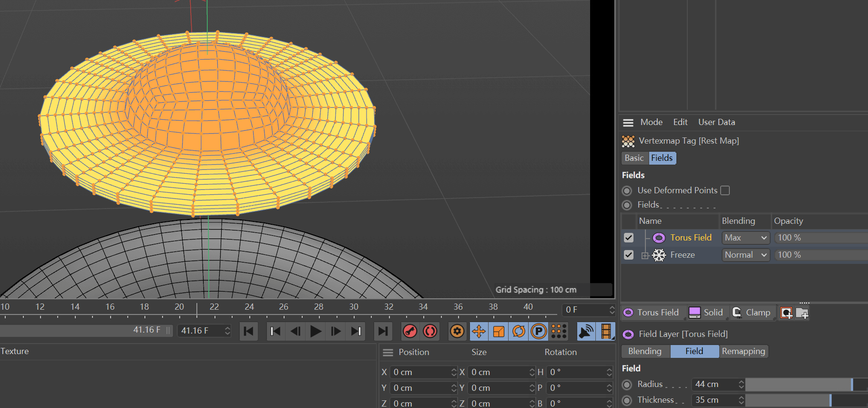Go to the start of the animation
The height and width of the screenshot is (408, 868).
tap(248, 331)
